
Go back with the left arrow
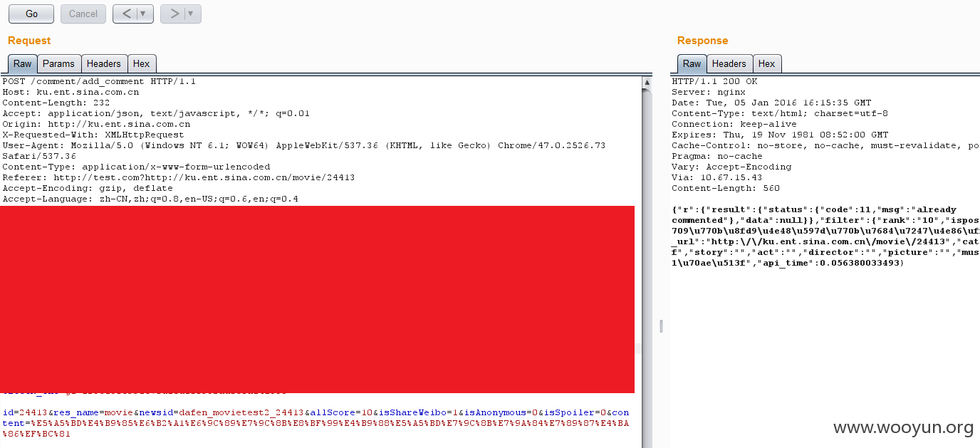coord(127,14)
